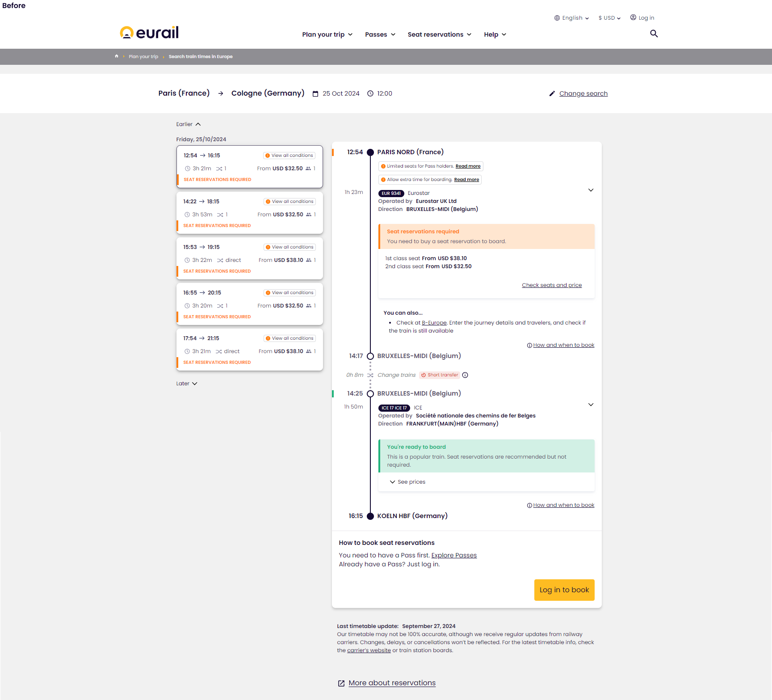Open Check seats and price

[x=552, y=285]
